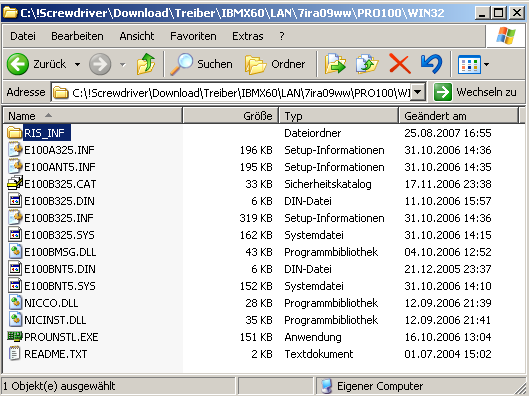The width and height of the screenshot is (529, 396).
Task: Click the Textdokument type cell
Action: pos(318,354)
